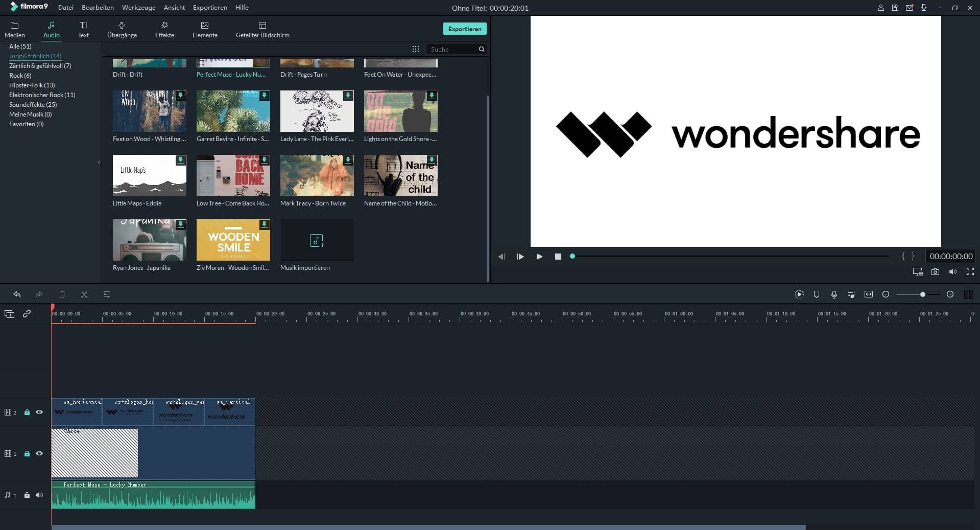Click the preview playback progress bar

(x=730, y=256)
